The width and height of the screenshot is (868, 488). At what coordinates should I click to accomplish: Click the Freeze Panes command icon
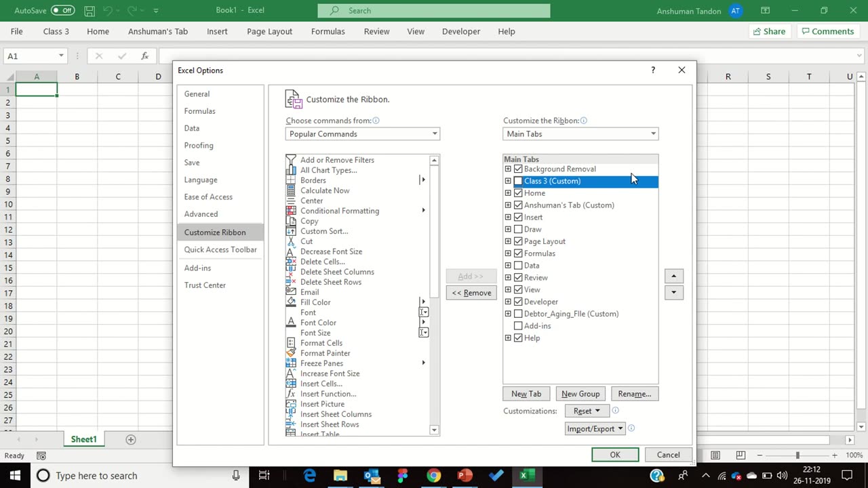pos(291,363)
